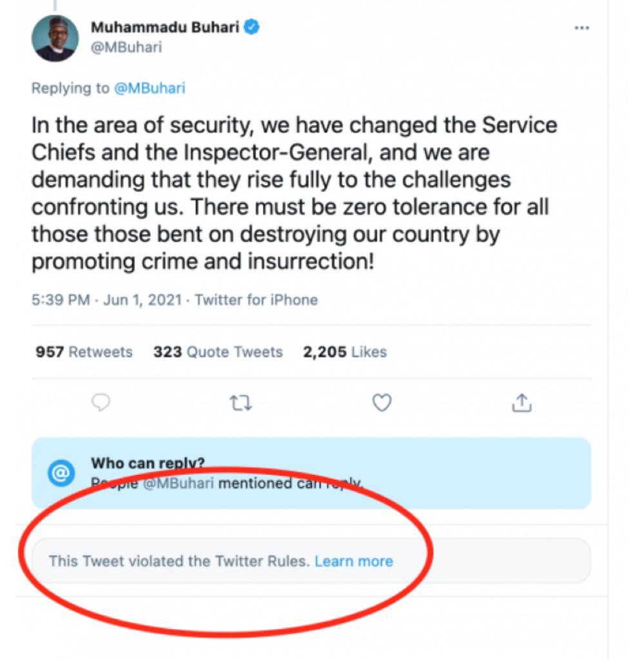Open the share tweet icon
The image size is (644, 660).
click(x=522, y=403)
